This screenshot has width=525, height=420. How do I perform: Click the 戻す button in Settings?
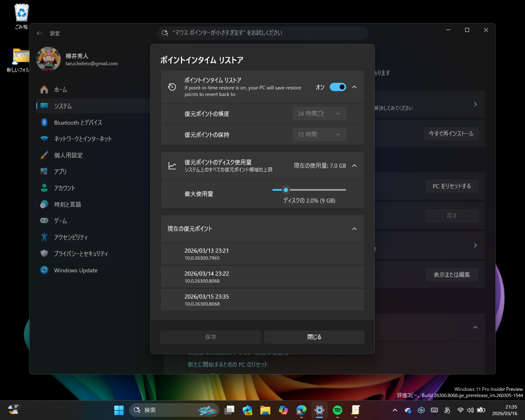[452, 216]
